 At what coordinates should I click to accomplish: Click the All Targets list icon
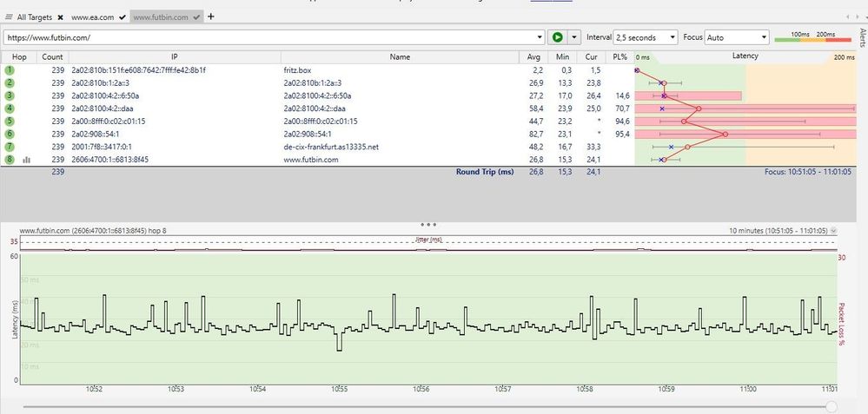[x=9, y=17]
